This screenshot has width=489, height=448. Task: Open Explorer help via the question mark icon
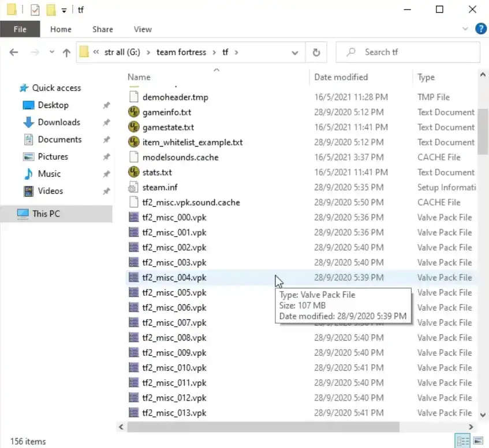tap(481, 29)
